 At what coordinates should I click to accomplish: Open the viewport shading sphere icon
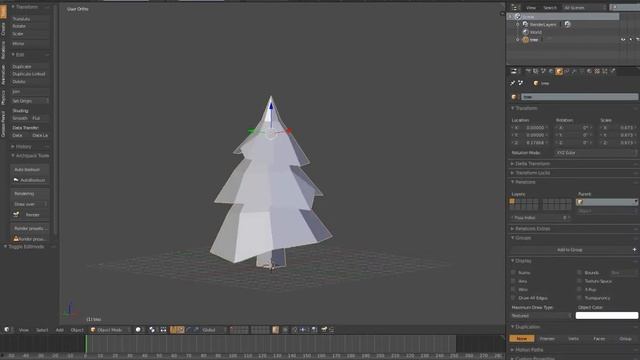(138, 330)
